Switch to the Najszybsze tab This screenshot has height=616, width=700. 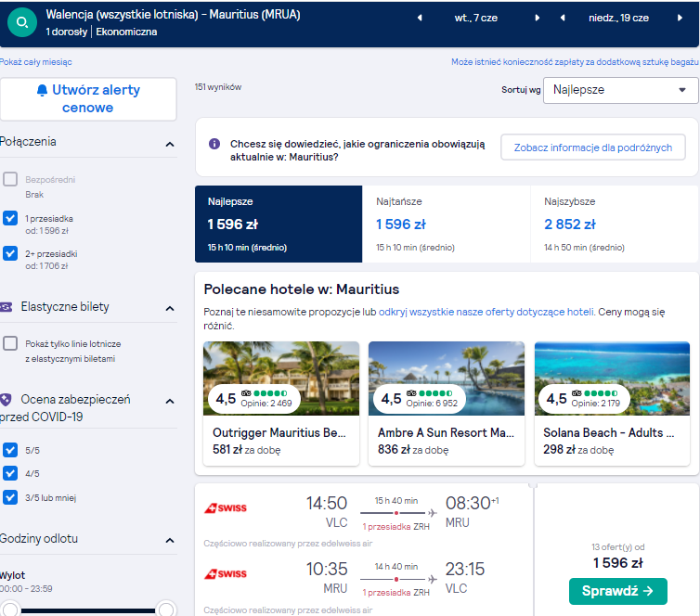(615, 224)
